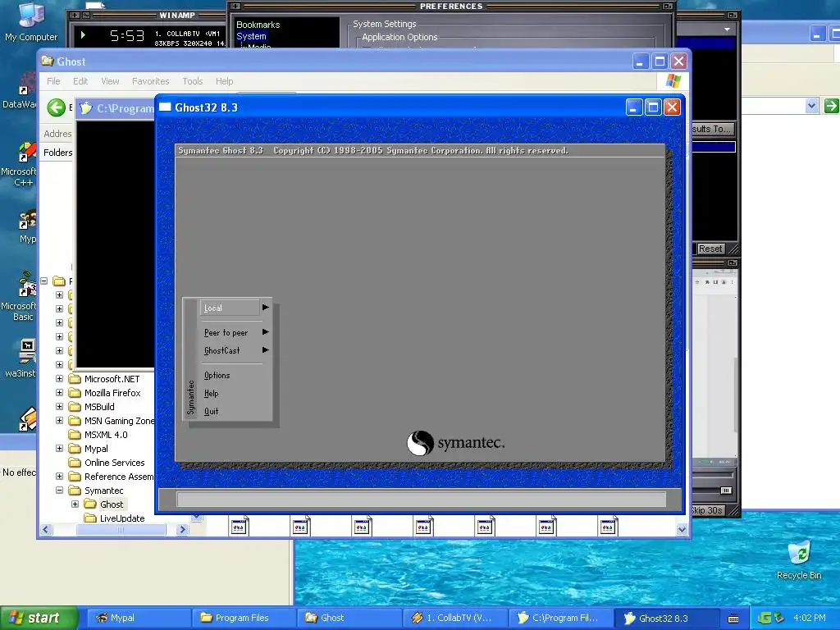Screen dimensions: 840x630
Task: Switch to Program Files taskbar button
Action: point(244,618)
